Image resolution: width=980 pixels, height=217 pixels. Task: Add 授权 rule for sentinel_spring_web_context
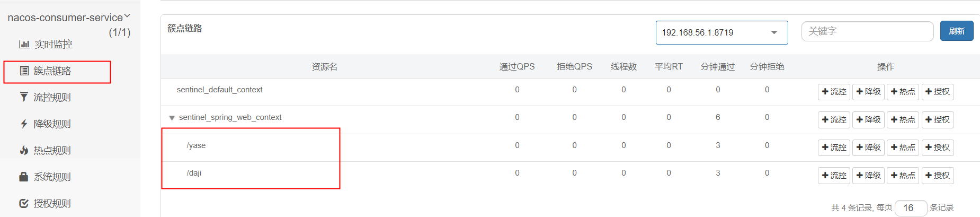937,120
